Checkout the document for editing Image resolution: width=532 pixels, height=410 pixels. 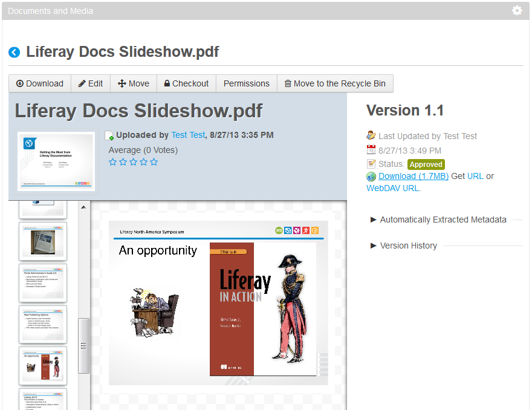click(x=186, y=83)
